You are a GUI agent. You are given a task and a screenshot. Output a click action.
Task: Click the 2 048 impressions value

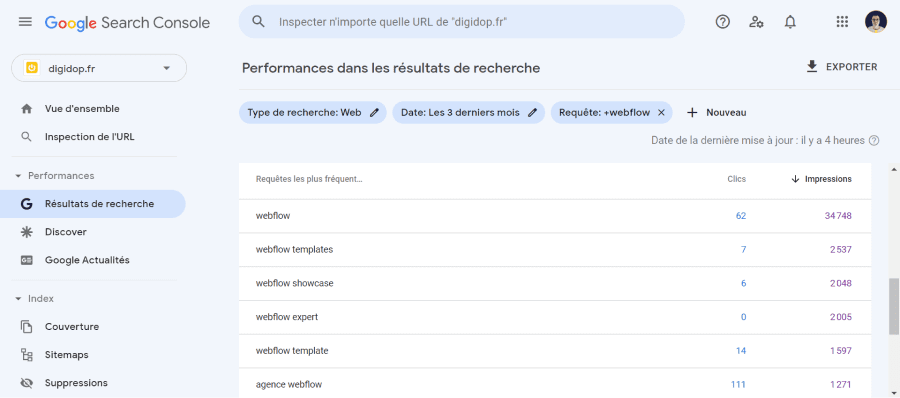[841, 283]
